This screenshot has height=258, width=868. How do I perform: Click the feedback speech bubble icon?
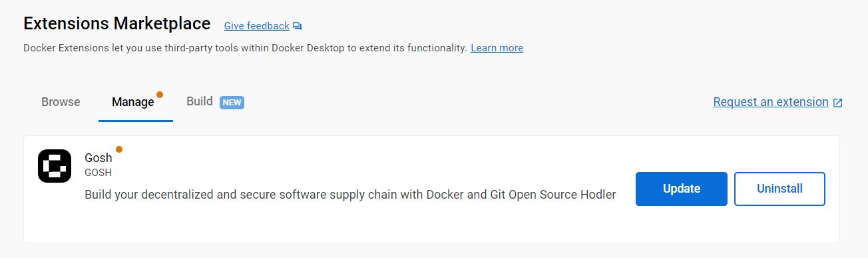[297, 27]
